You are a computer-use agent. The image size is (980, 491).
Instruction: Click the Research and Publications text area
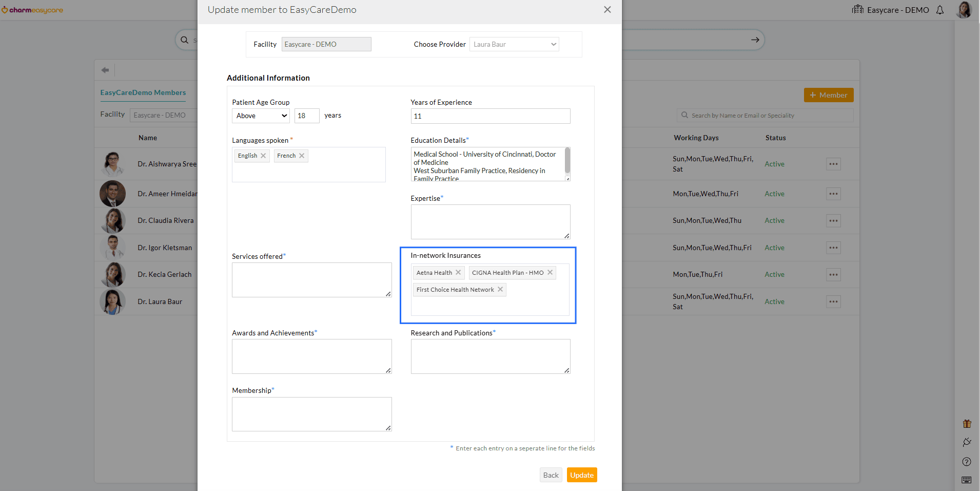click(491, 356)
